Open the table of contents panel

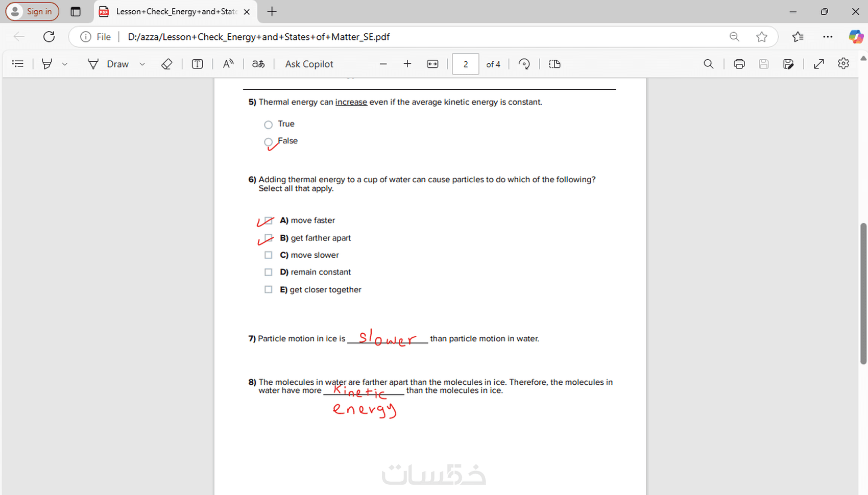coord(18,64)
